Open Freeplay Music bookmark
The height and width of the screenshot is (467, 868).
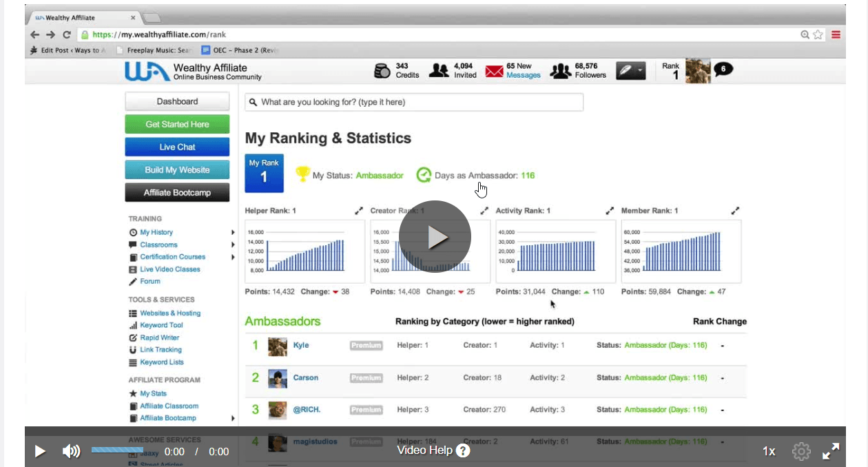pyautogui.click(x=154, y=50)
